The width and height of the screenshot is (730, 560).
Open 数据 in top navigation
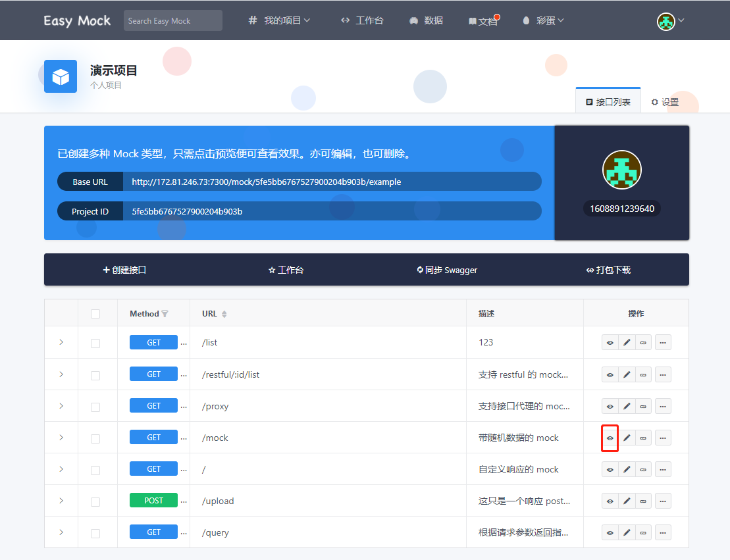(426, 20)
